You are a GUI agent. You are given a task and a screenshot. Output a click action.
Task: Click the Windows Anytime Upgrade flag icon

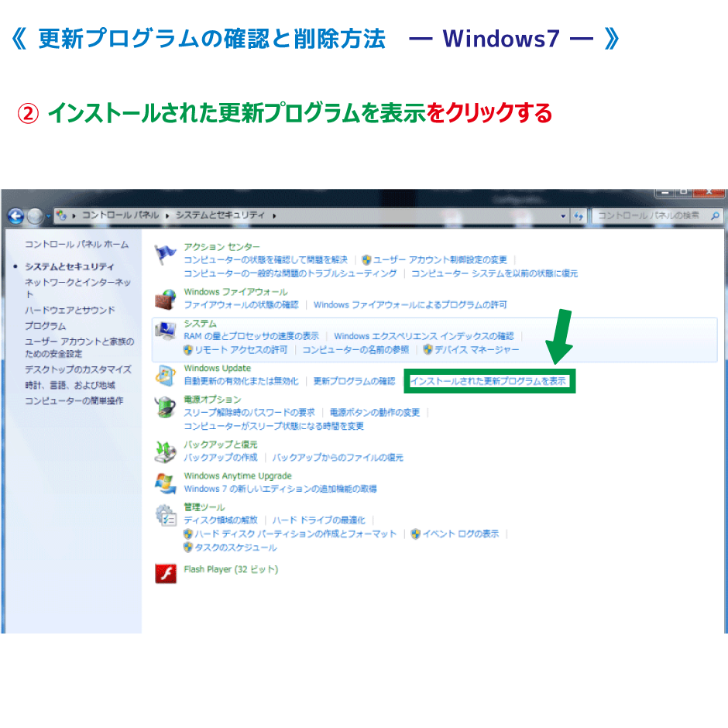165,483
